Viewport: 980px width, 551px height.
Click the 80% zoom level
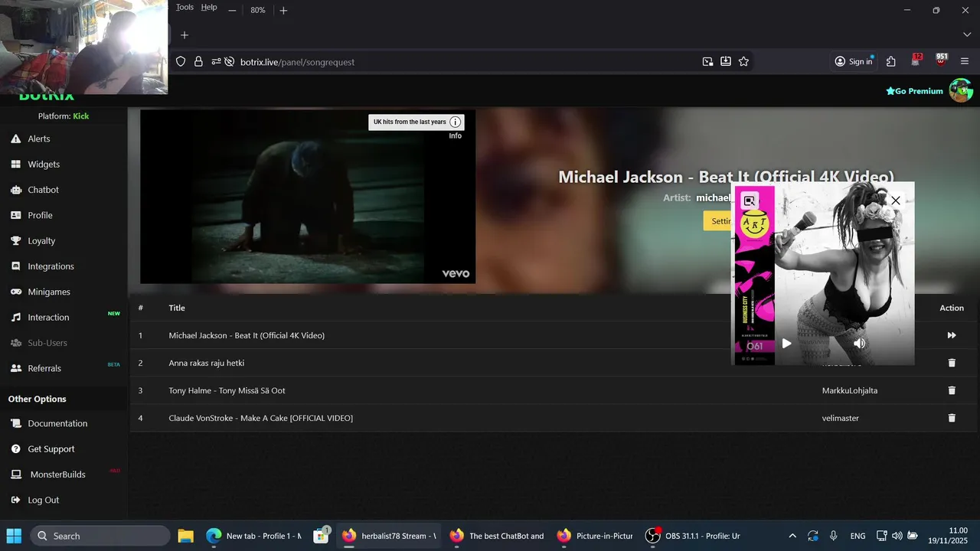(257, 10)
